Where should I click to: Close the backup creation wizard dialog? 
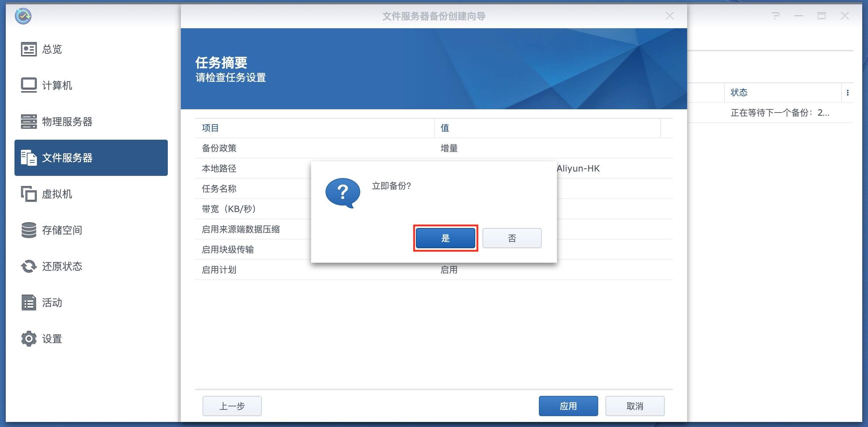click(669, 16)
